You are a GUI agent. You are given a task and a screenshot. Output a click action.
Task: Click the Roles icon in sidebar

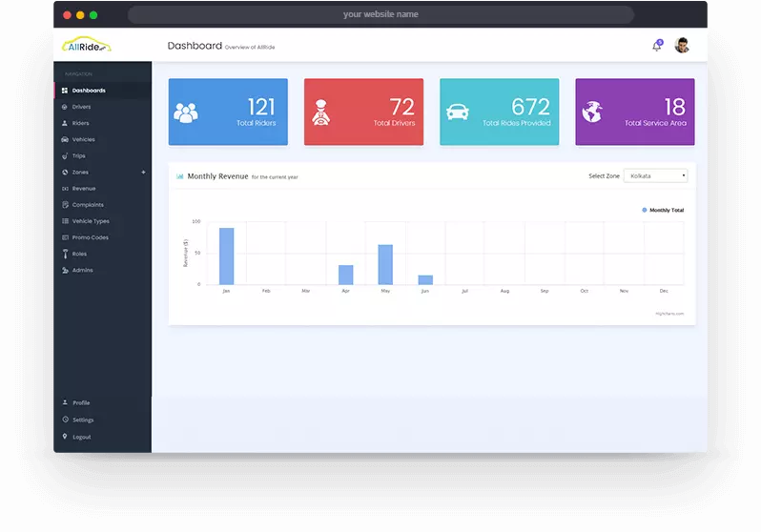point(65,254)
